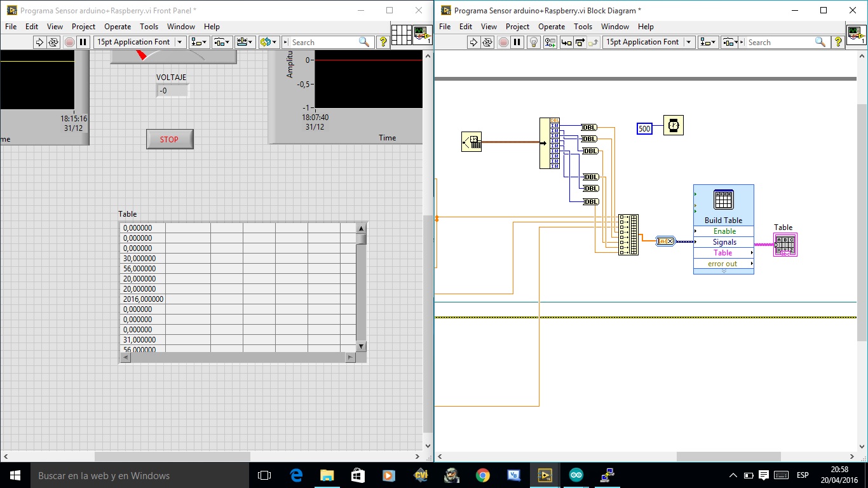Click the Run arrow on the Block Diagram
This screenshot has width=868, height=488.
(474, 42)
